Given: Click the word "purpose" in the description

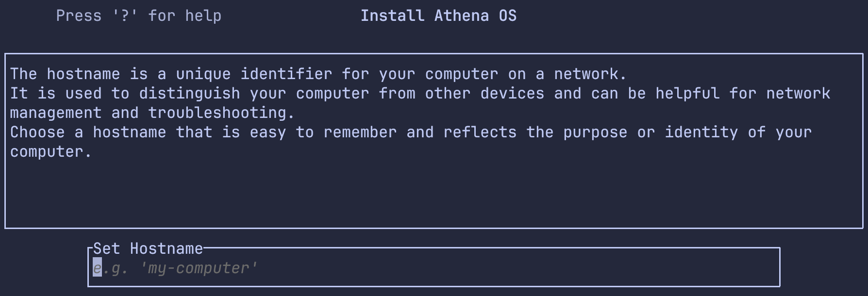Looking at the screenshot, I should click(x=595, y=132).
